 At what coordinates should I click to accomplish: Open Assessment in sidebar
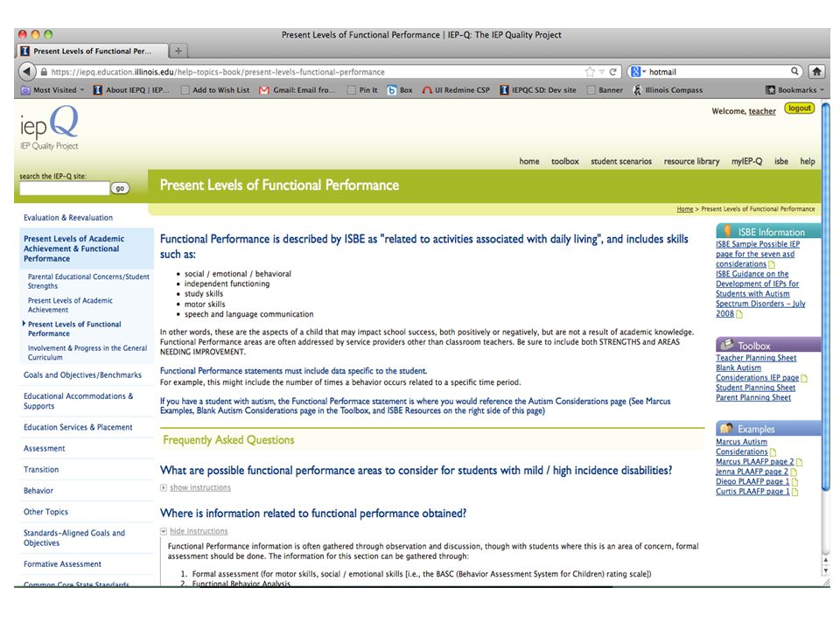(44, 448)
